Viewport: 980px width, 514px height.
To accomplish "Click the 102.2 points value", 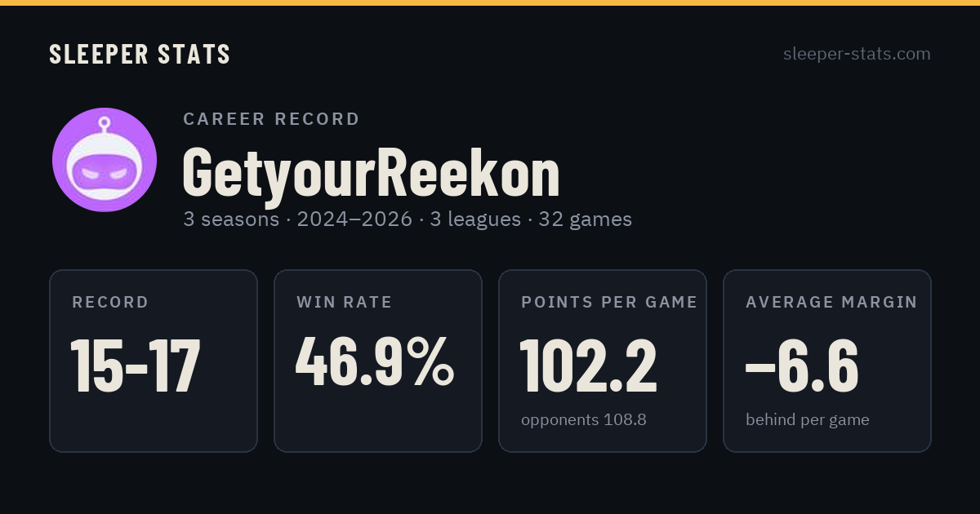I will 589,365.
